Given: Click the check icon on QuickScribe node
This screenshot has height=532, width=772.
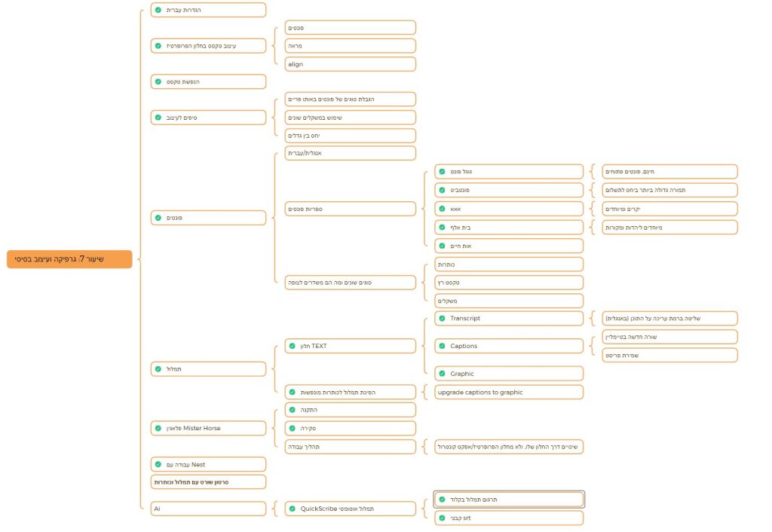Looking at the screenshot, I should point(293,509).
